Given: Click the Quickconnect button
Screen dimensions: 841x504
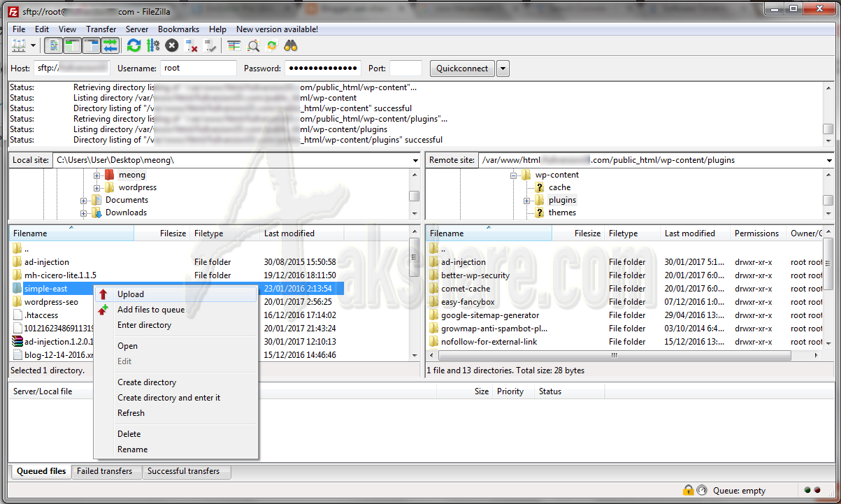Looking at the screenshot, I should coord(462,69).
